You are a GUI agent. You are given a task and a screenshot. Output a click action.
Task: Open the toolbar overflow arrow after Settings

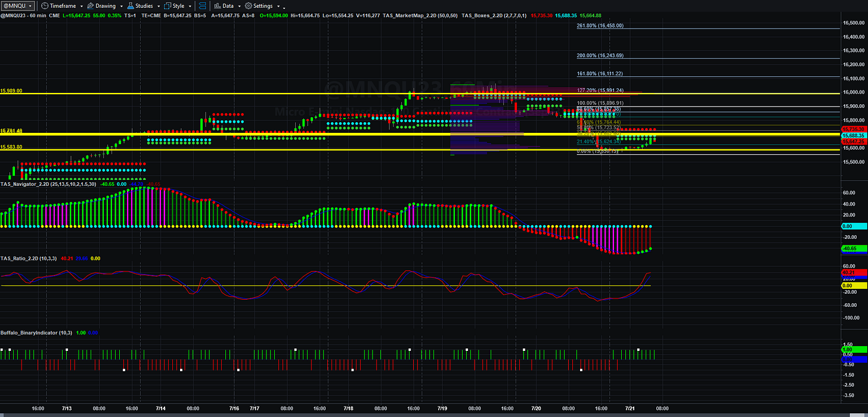[284, 8]
